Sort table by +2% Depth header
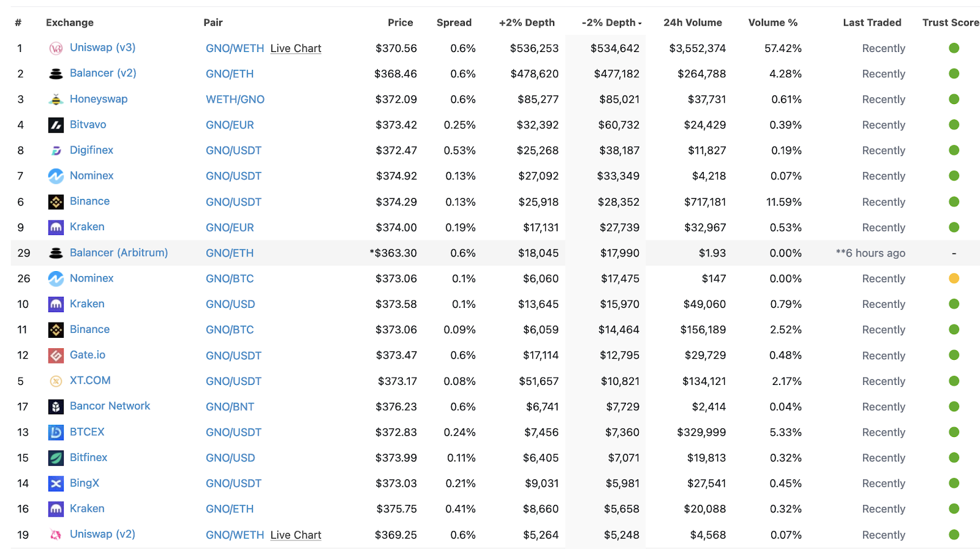Screen dimensions: 980x549 [x=527, y=23]
